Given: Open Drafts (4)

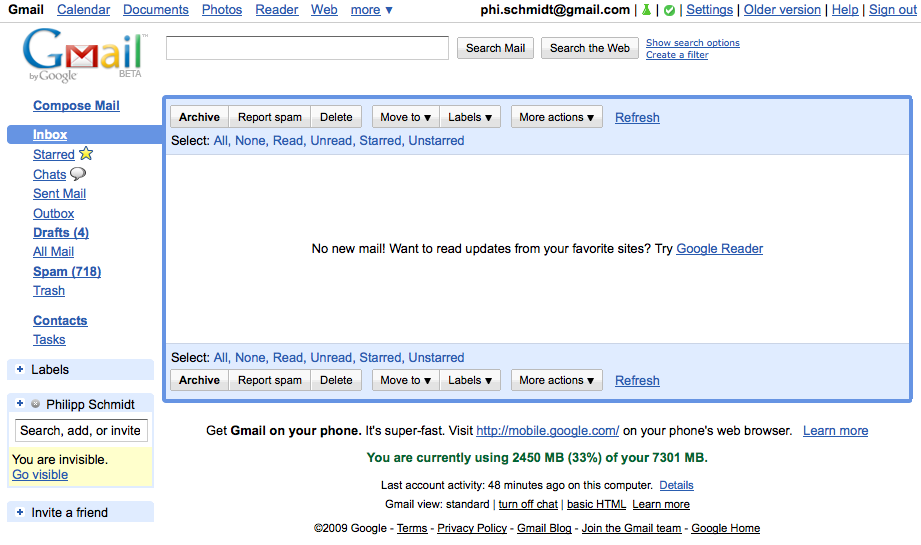Looking at the screenshot, I should click(x=61, y=233).
